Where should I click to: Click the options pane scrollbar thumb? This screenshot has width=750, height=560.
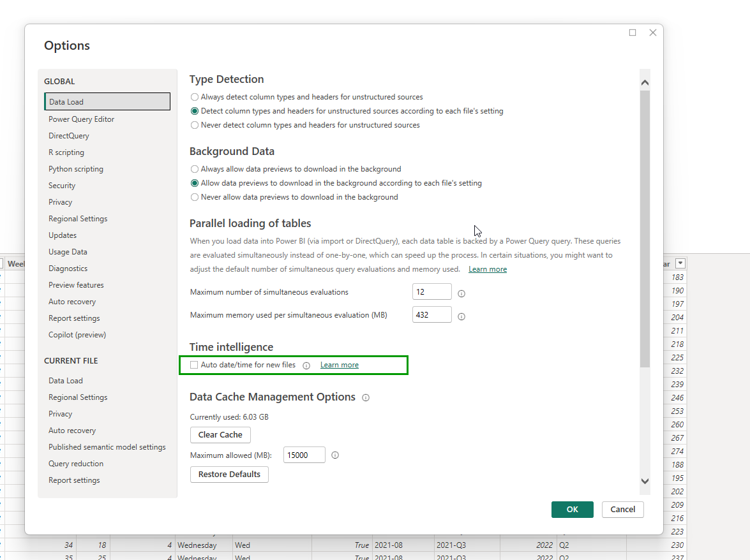click(x=645, y=228)
